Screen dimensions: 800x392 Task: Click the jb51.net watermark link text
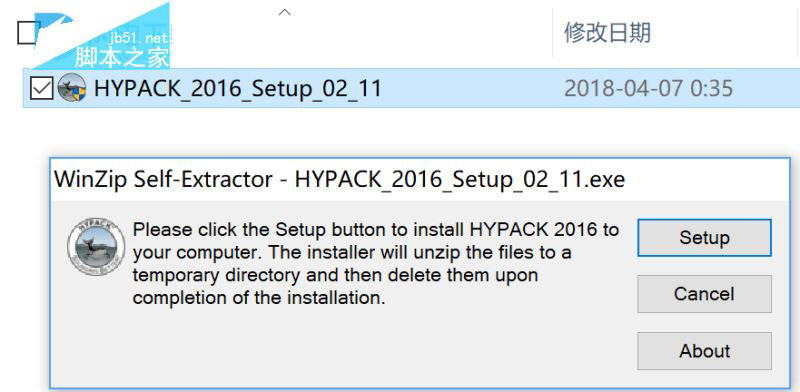click(138, 38)
